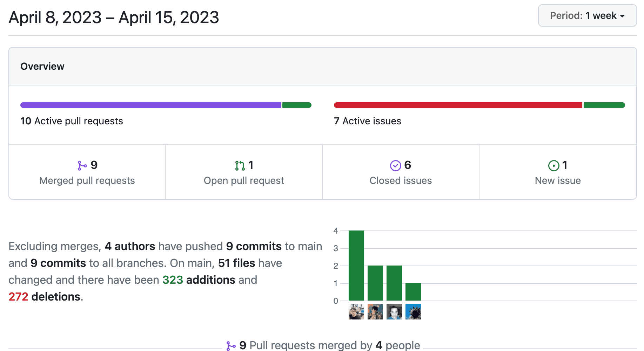The width and height of the screenshot is (644, 351).
Task: Open the 9 Merged pull requests link
Action: point(87,172)
